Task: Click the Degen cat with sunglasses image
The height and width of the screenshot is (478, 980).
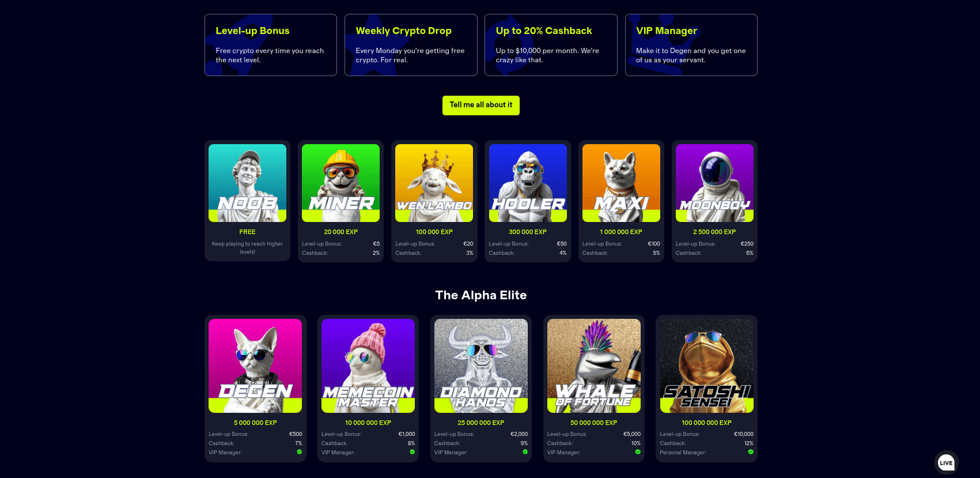Action: click(x=255, y=366)
